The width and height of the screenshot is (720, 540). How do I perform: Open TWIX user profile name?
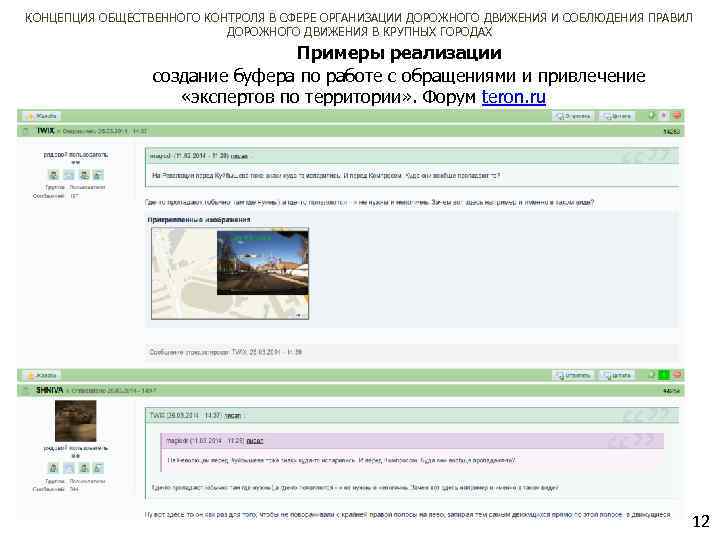pos(45,131)
